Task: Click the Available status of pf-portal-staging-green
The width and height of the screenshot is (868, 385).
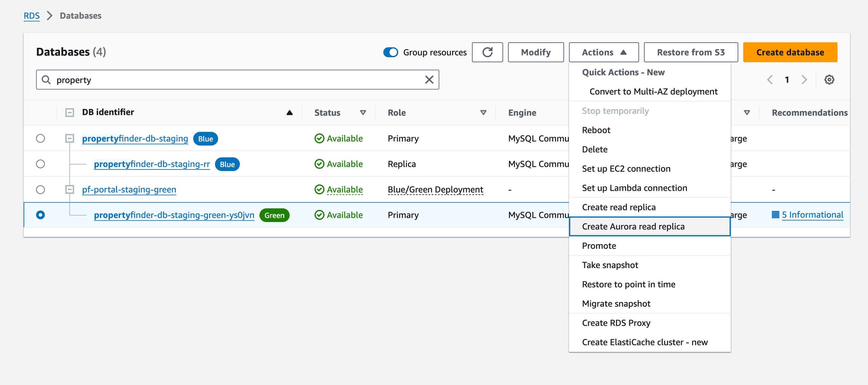Action: (x=344, y=189)
